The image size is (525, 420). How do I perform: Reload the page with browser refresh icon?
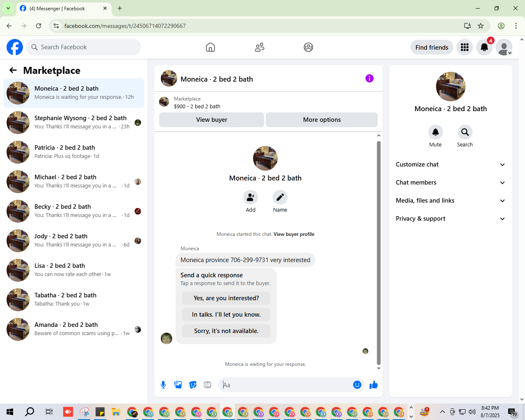point(39,26)
